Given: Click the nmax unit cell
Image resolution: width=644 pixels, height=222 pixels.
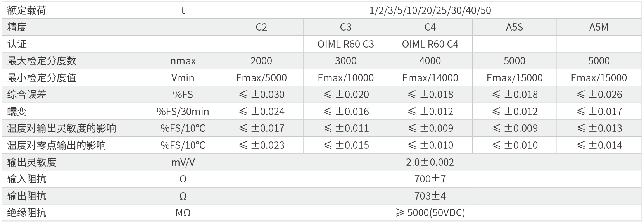Looking at the screenshot, I should click(183, 61).
